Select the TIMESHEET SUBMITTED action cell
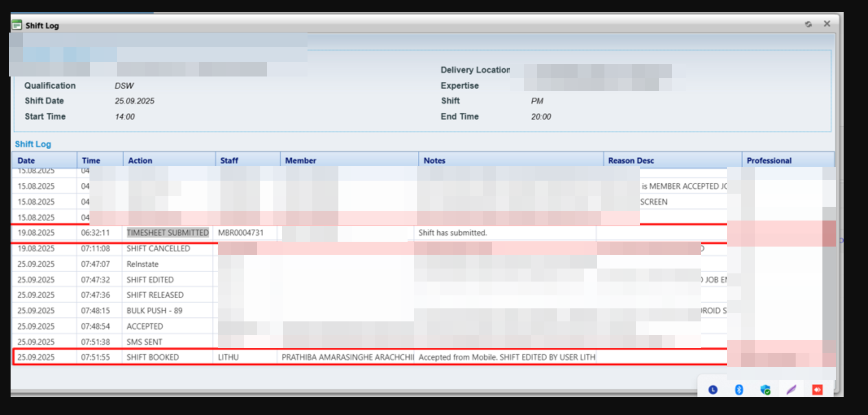 pos(168,233)
